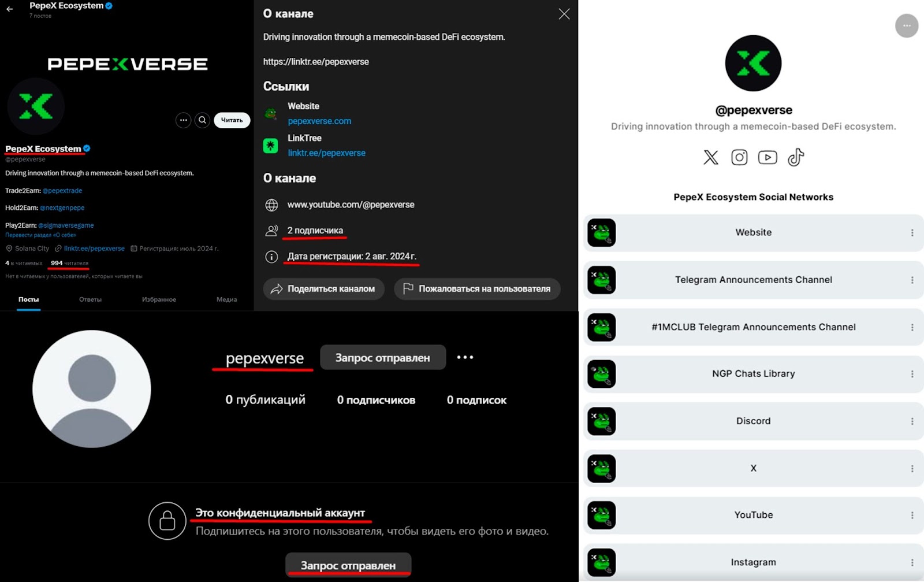The width and height of the screenshot is (924, 582).
Task: Click the 0 публикаций count
Action: (x=265, y=400)
